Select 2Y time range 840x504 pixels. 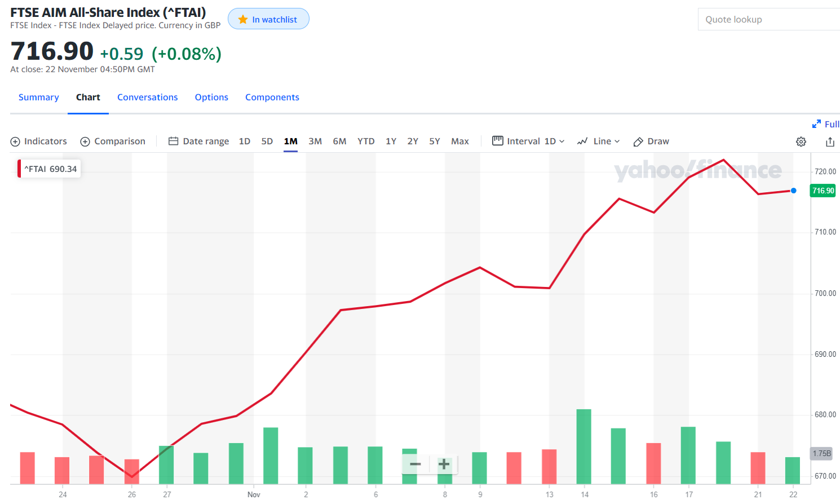(413, 142)
